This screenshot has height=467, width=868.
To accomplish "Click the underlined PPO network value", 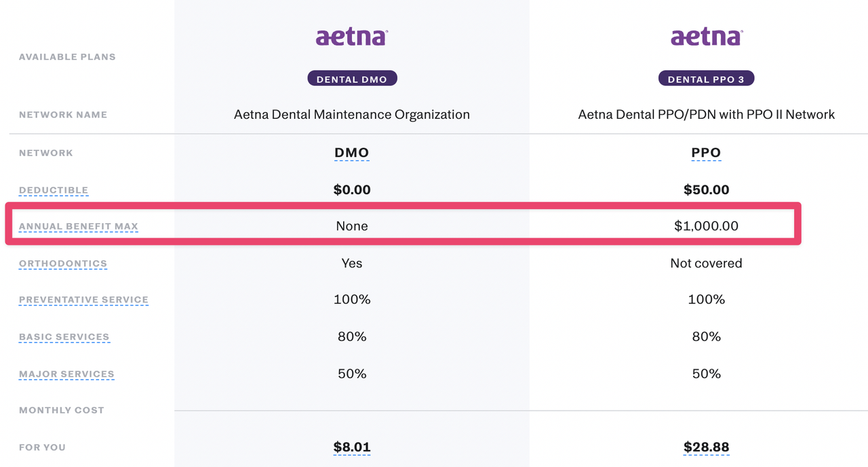I will click(706, 153).
